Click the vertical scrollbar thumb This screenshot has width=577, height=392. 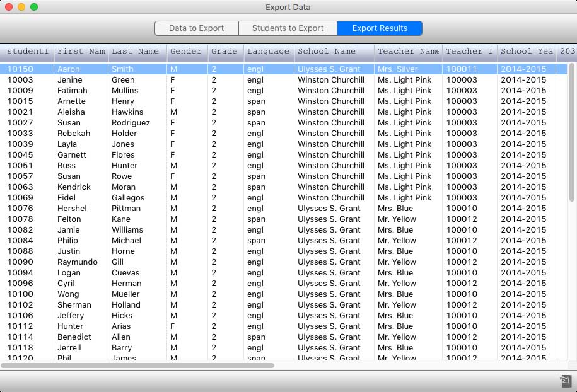coord(572,132)
